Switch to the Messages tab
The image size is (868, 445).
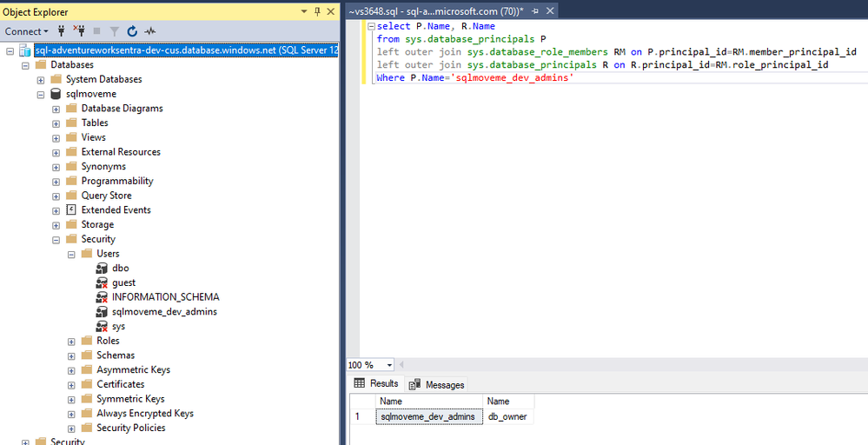coord(437,384)
